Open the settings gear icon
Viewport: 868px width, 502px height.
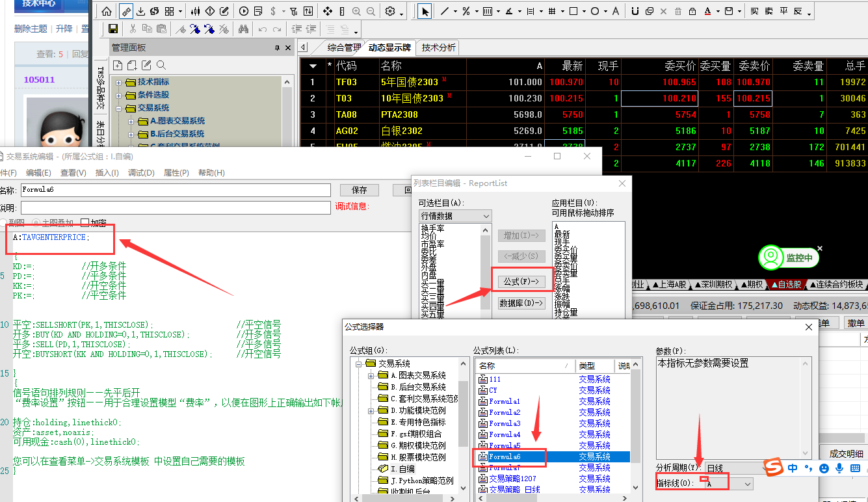390,12
